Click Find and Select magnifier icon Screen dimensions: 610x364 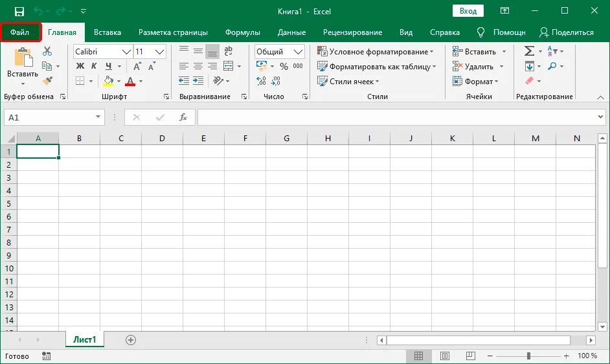click(552, 66)
